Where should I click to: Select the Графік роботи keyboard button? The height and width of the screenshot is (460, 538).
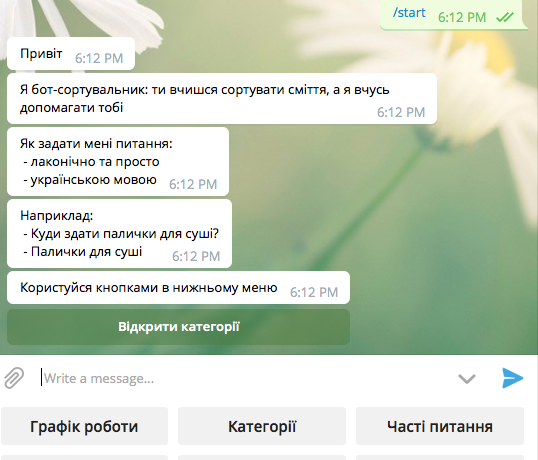[84, 426]
